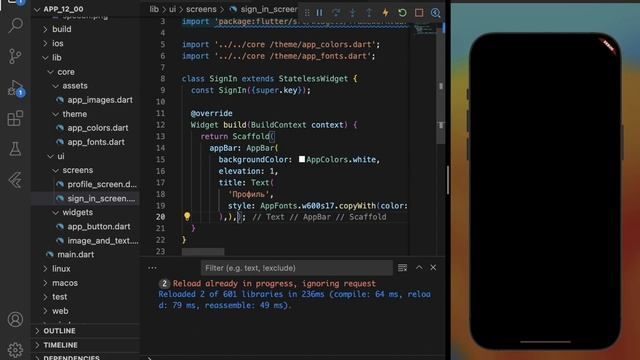The width and height of the screenshot is (640, 360).
Task: Click 'Reload already in progress' console message
Action: (274, 283)
